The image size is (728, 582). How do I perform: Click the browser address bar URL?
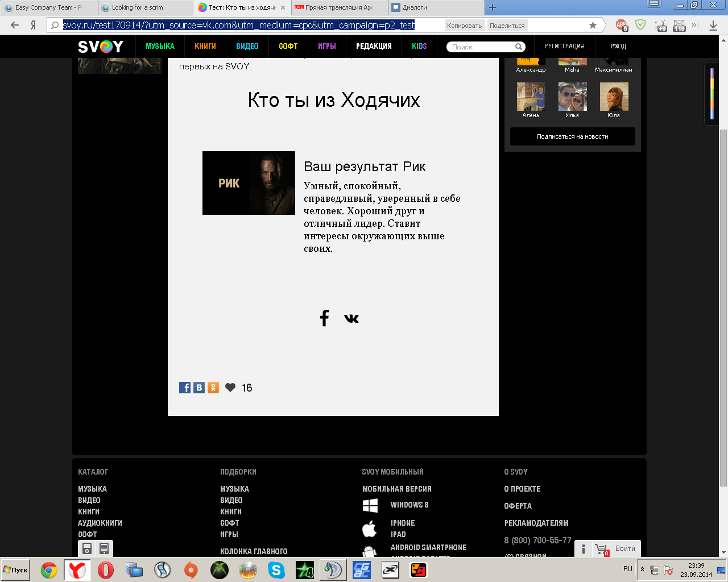[239, 25]
